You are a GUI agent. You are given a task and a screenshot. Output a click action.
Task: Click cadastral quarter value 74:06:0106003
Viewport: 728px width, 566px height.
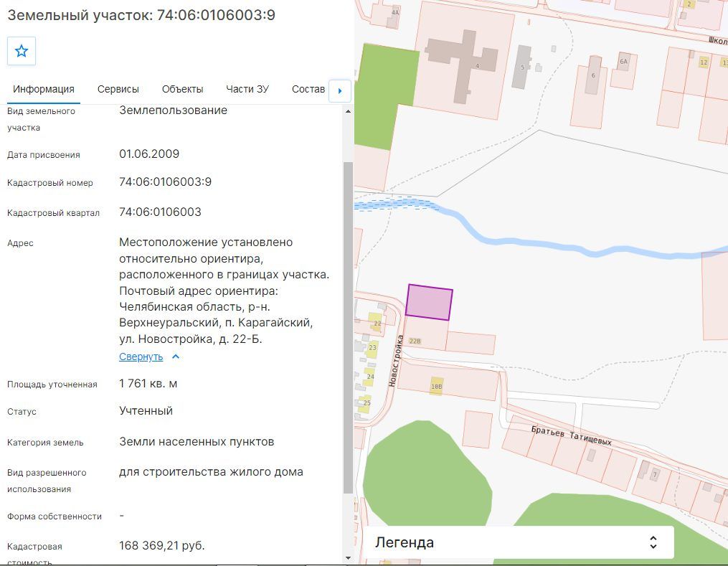(160, 212)
